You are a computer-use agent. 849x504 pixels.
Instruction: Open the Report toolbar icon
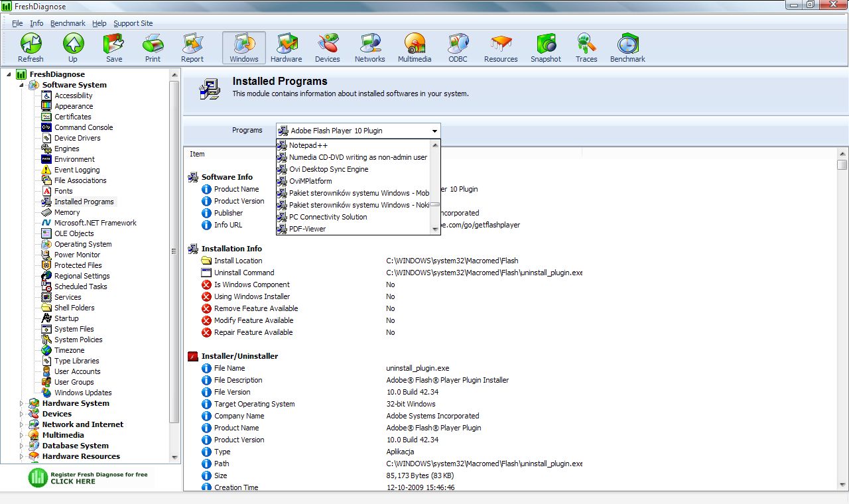coord(192,48)
